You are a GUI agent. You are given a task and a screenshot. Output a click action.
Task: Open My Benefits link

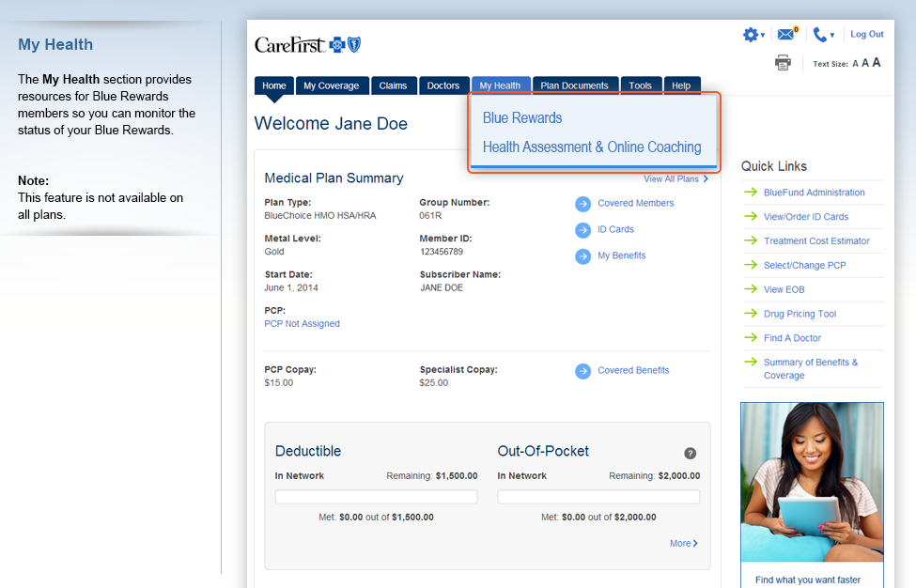622,255
